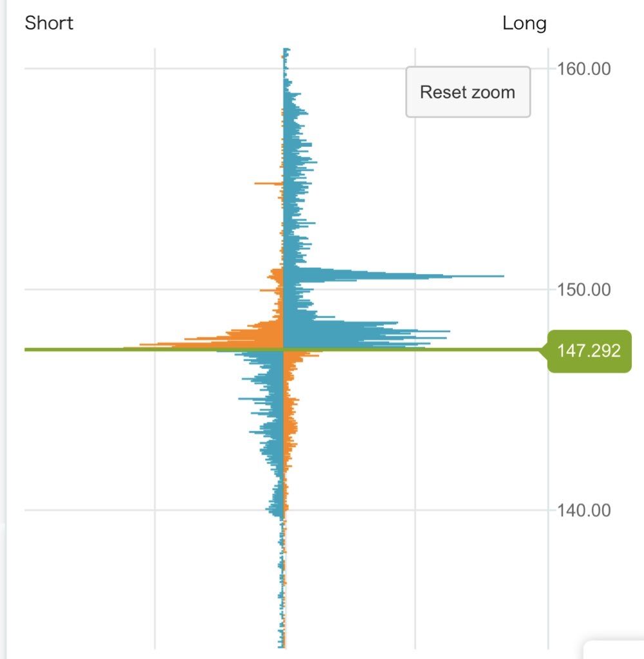Click the 140.00 price axis label
644x659 pixels.
coord(584,510)
